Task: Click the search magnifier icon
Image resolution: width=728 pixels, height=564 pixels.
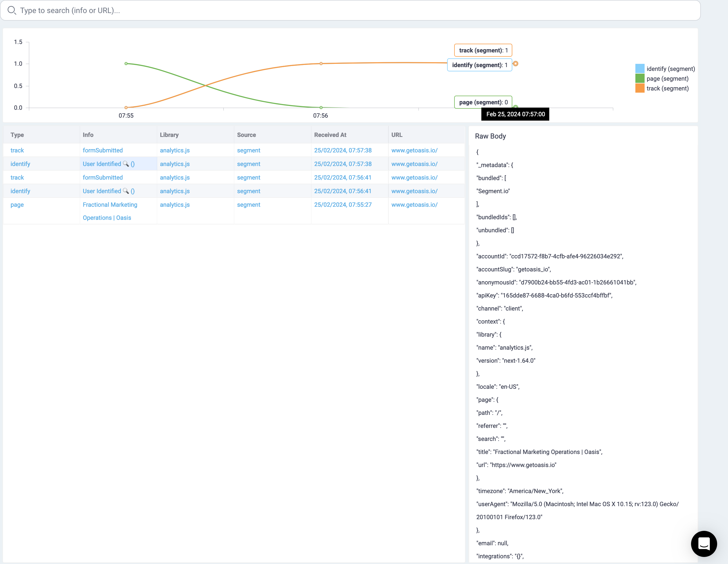Action: (12, 10)
